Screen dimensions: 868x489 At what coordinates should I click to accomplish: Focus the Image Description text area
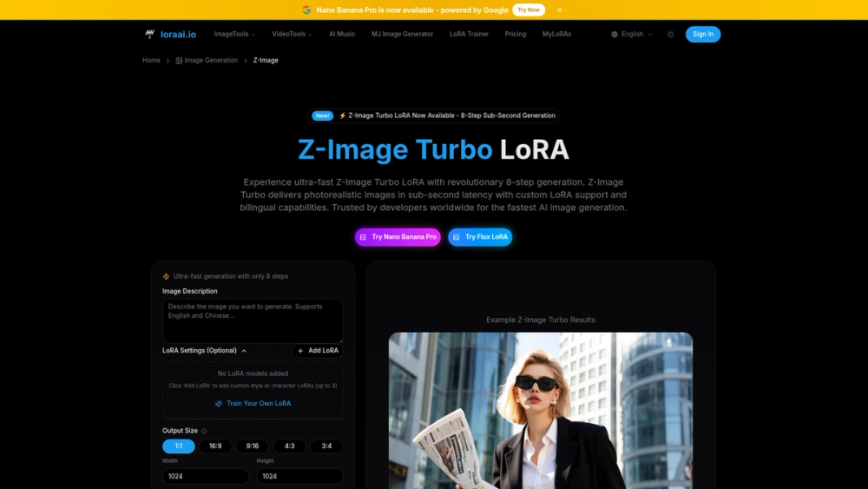[x=253, y=320]
